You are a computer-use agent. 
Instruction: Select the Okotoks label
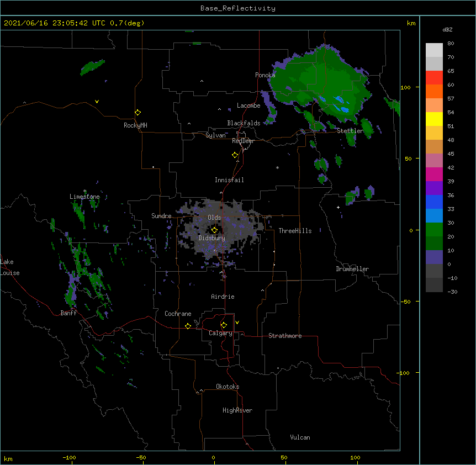[x=228, y=387]
